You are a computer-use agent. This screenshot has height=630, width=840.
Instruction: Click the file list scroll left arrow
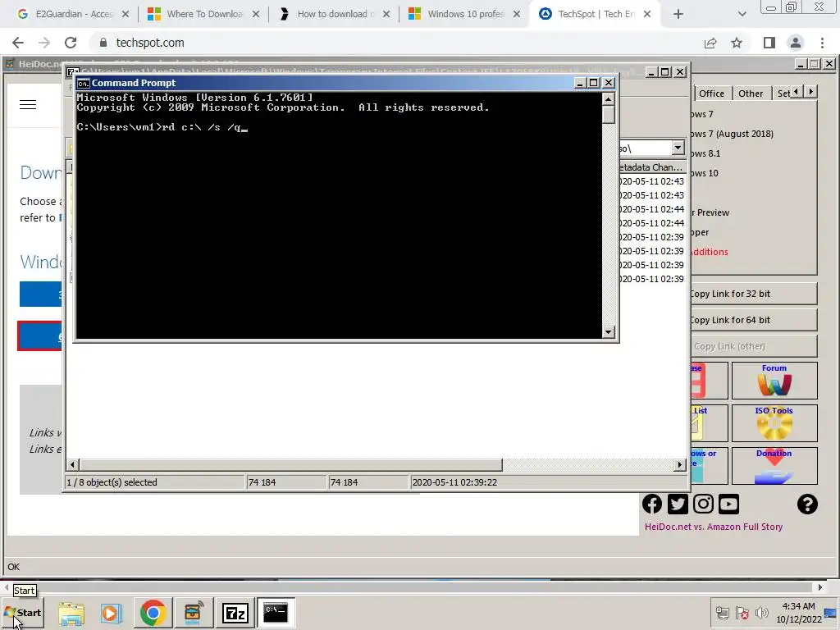pyautogui.click(x=73, y=464)
